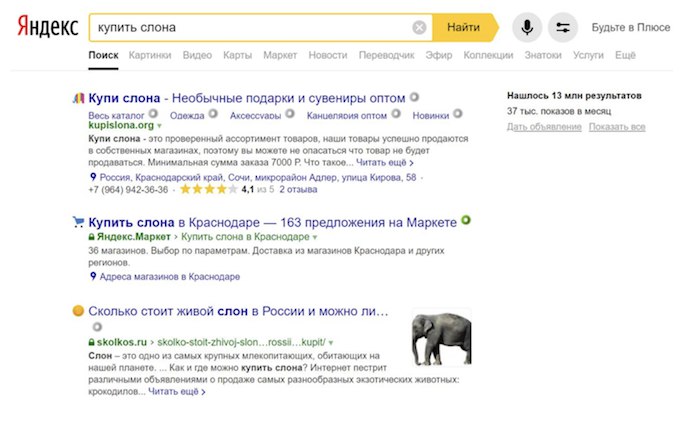Screen dimensions: 700x424
Task: Switch to the Видео tab
Action: point(197,55)
